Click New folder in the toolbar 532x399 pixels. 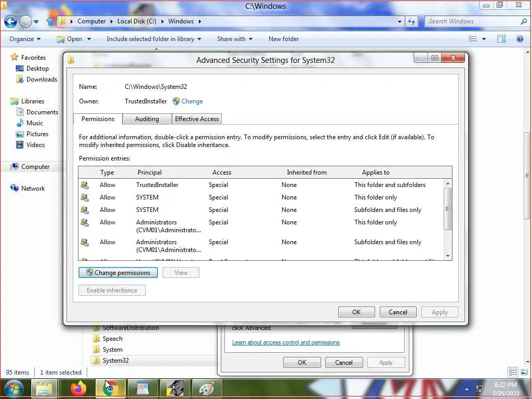point(284,39)
